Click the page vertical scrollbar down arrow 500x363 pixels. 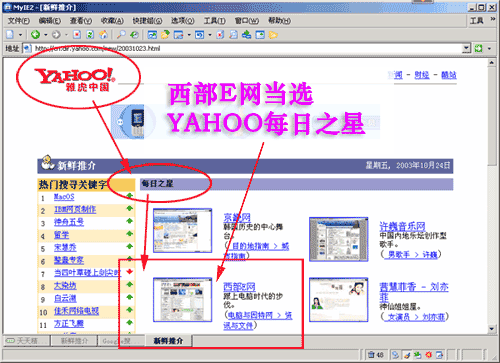[x=492, y=329]
